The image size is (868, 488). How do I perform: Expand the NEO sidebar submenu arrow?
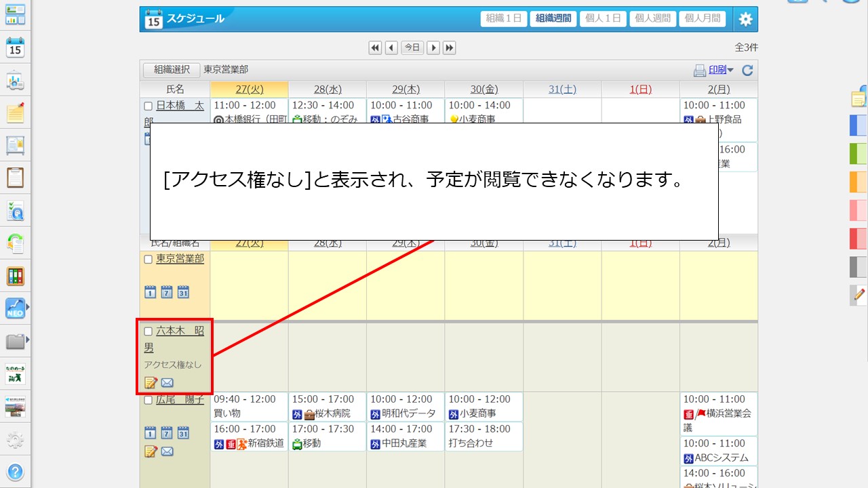pyautogui.click(x=28, y=307)
